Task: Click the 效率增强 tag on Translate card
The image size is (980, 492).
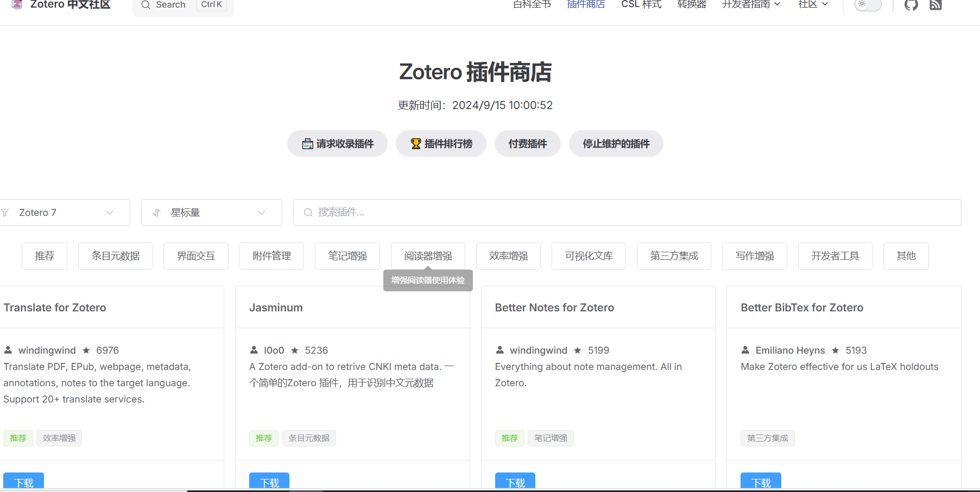Action: [59, 438]
